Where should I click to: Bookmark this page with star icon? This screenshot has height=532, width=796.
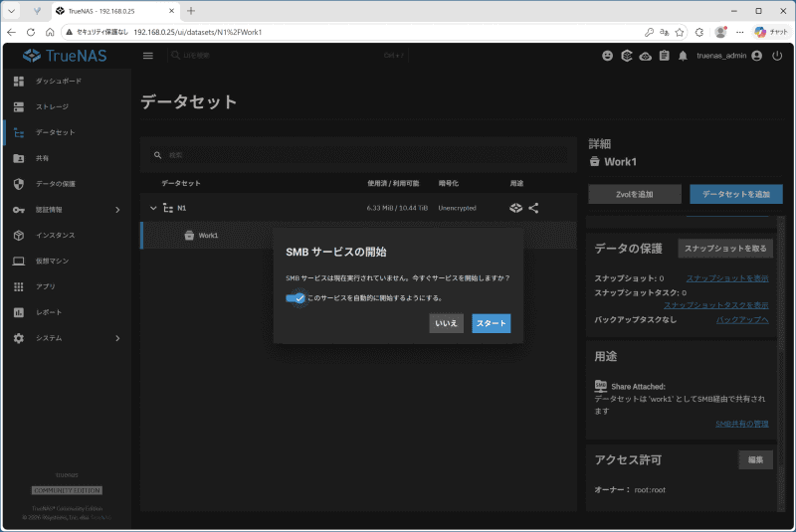[x=680, y=32]
